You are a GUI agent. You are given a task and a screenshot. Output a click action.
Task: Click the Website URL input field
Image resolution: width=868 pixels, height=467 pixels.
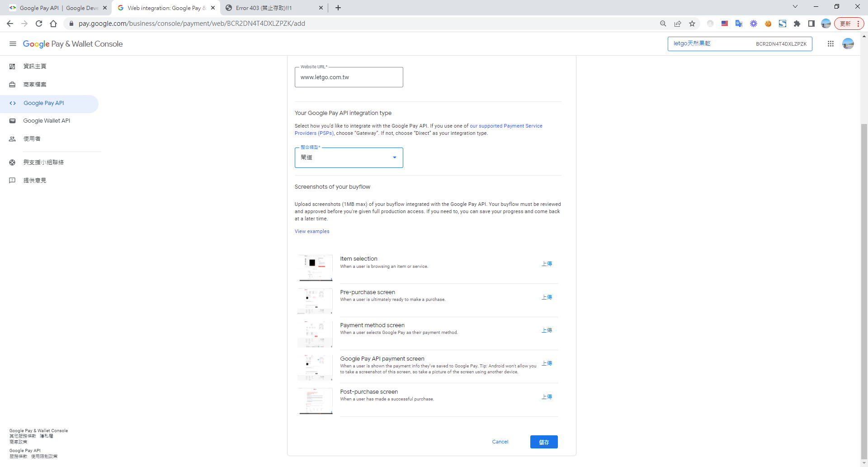349,77
